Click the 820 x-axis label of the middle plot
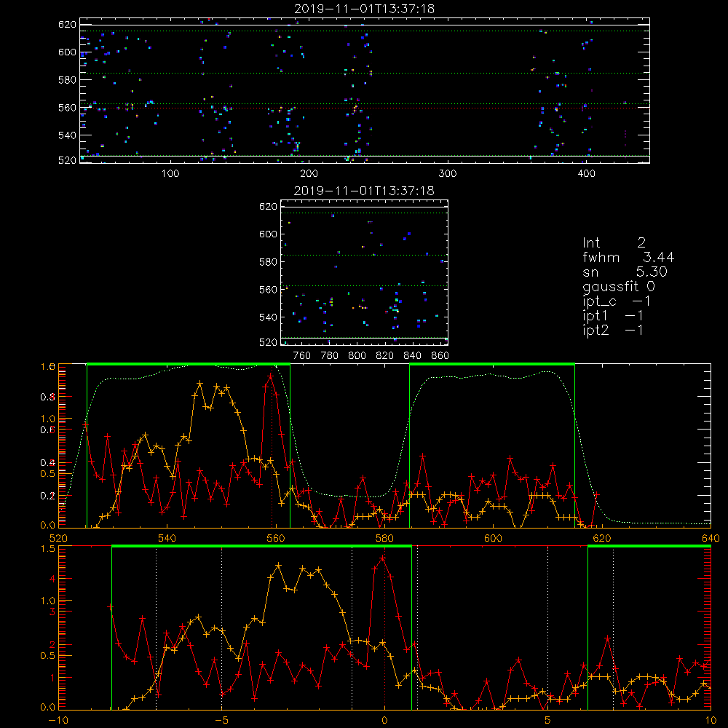728x728 pixels. coord(385,356)
